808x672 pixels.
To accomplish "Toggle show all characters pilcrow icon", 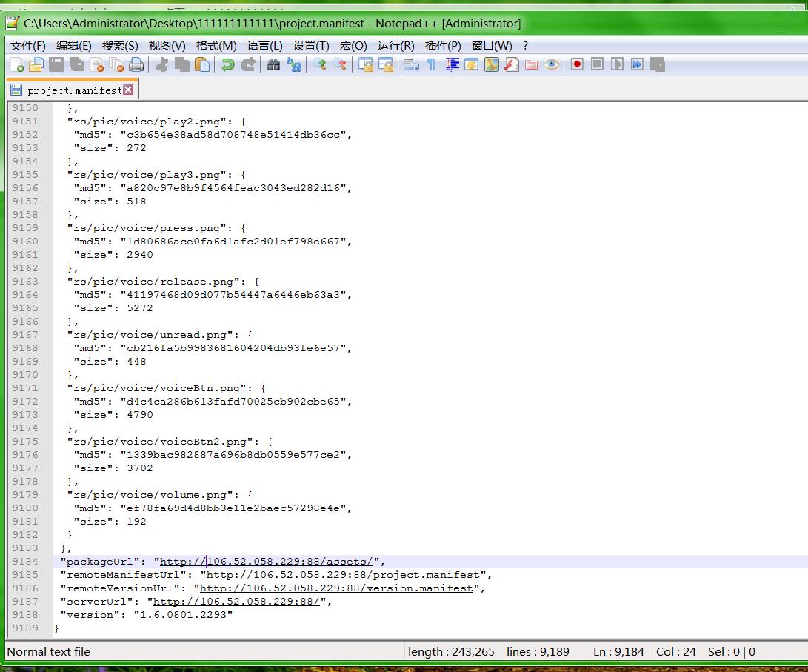I will [431, 65].
